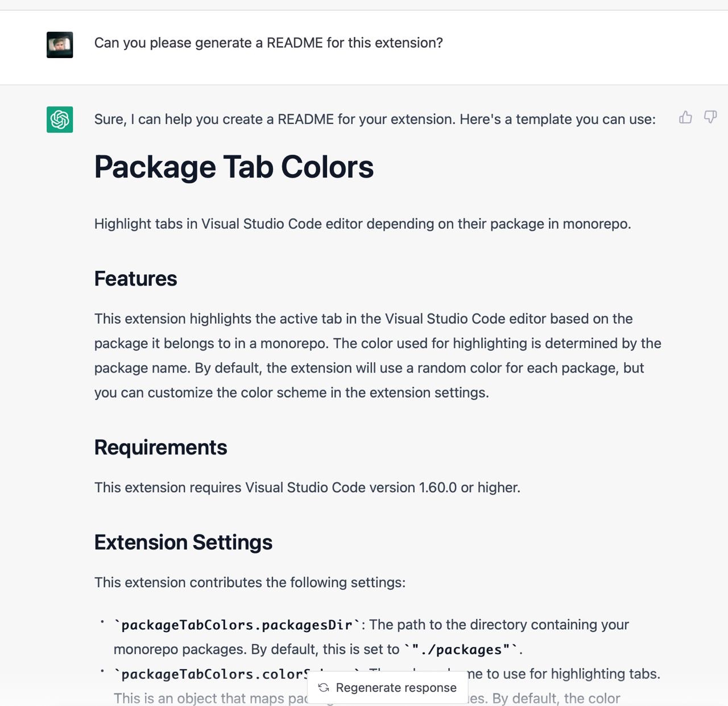Click the "Requirements" section heading

pyautogui.click(x=160, y=448)
